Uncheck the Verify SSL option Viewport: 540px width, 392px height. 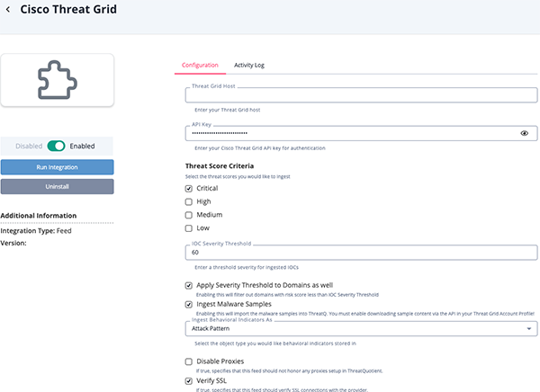(189, 381)
